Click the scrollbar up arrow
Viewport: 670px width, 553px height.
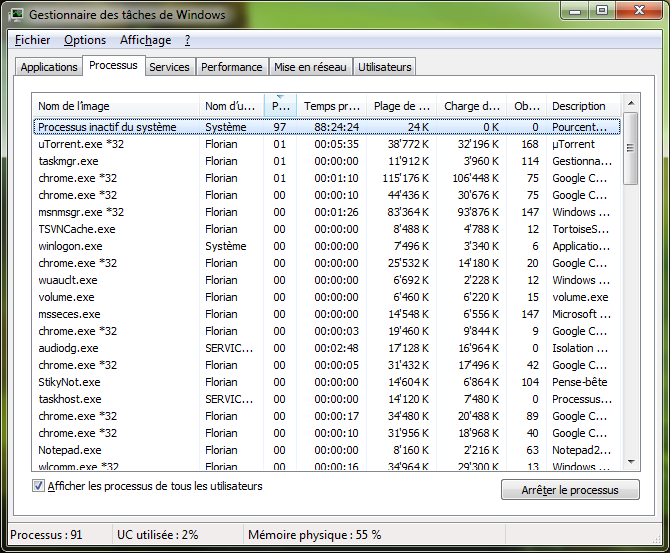630,105
